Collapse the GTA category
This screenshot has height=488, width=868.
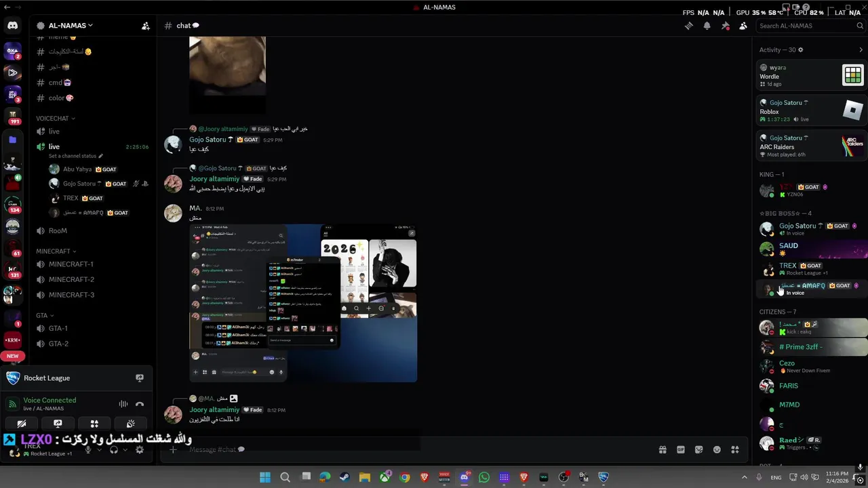point(45,315)
